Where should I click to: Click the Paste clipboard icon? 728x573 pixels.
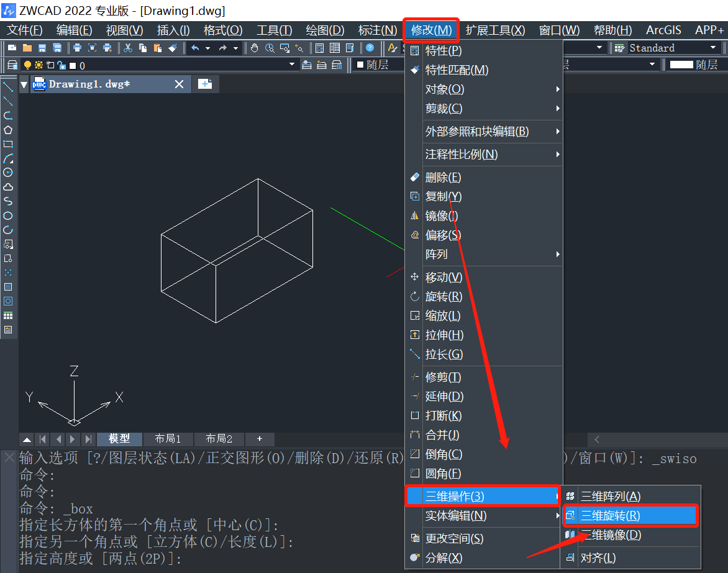(158, 48)
